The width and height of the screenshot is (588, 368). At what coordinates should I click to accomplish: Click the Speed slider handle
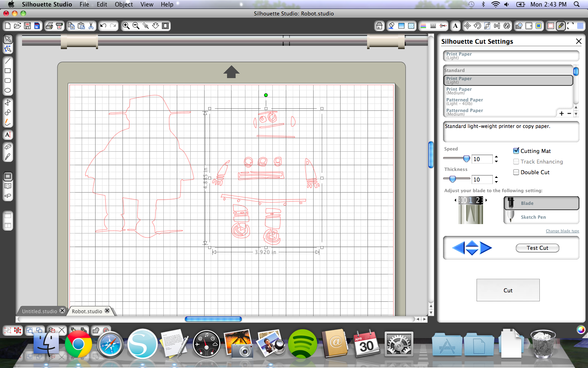(x=467, y=159)
